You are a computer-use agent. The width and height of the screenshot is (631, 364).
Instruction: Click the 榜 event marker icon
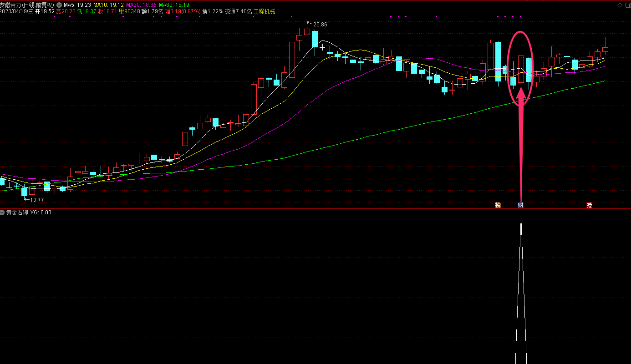(498, 205)
